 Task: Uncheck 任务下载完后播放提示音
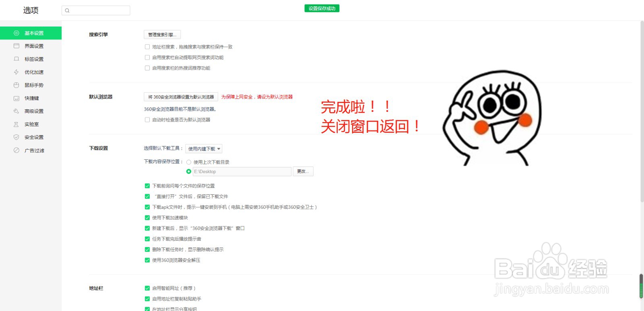tap(147, 239)
